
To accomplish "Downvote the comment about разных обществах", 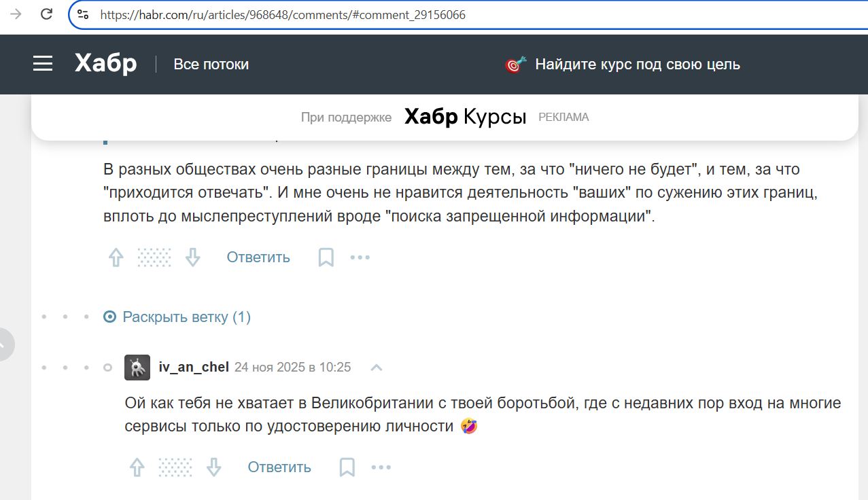I will click(x=193, y=257).
